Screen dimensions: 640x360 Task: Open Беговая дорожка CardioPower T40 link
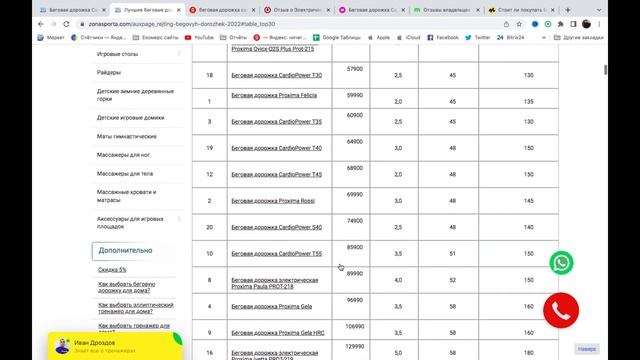pos(276,148)
